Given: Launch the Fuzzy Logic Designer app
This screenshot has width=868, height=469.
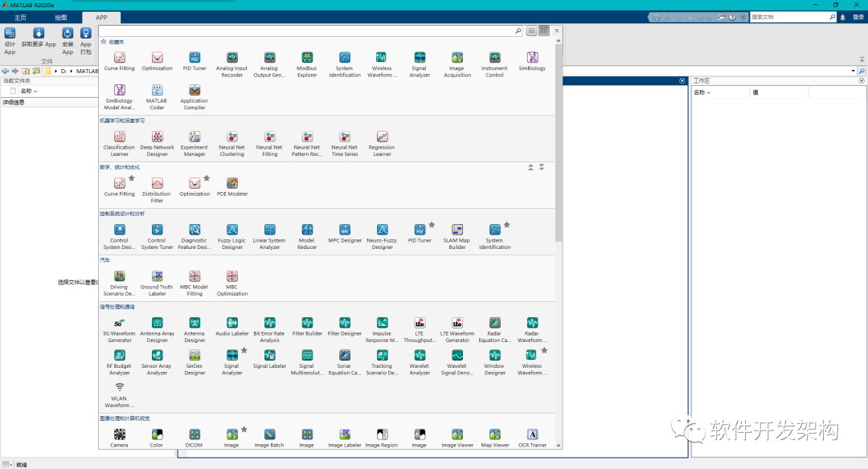Looking at the screenshot, I should [x=232, y=236].
